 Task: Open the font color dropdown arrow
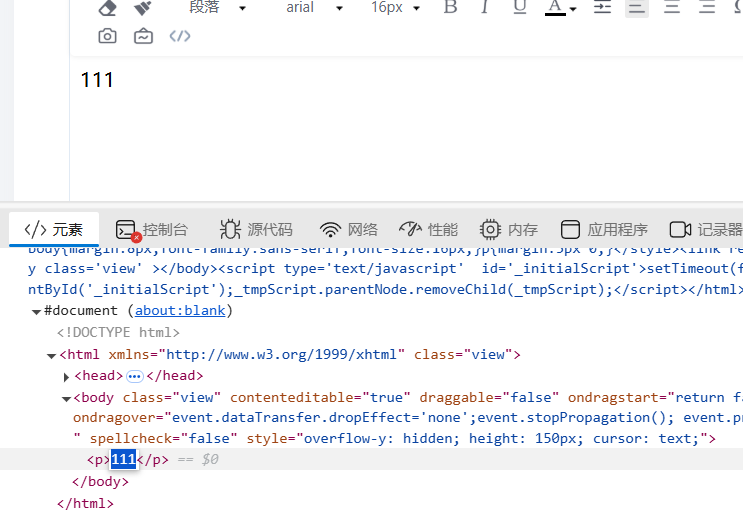point(573,9)
